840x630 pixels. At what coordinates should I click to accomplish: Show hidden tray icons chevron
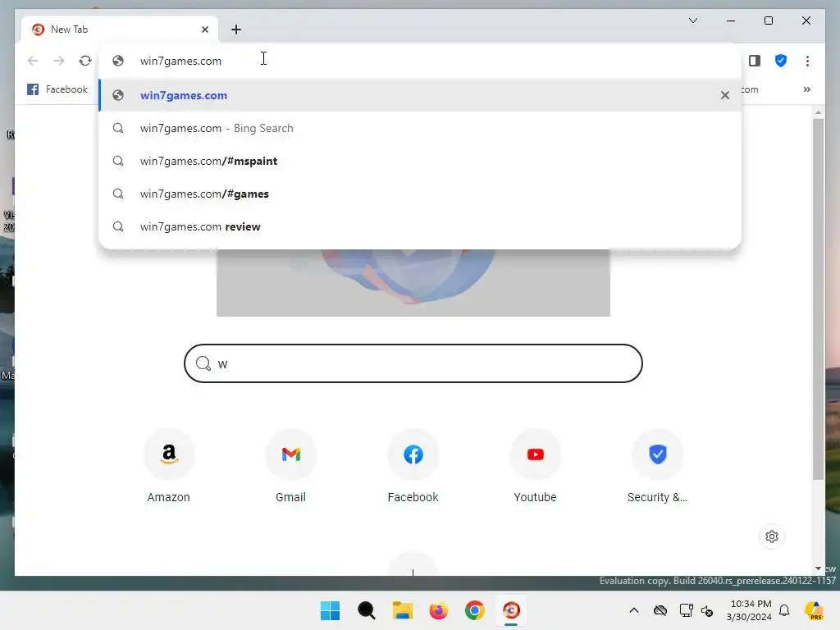[x=634, y=610]
